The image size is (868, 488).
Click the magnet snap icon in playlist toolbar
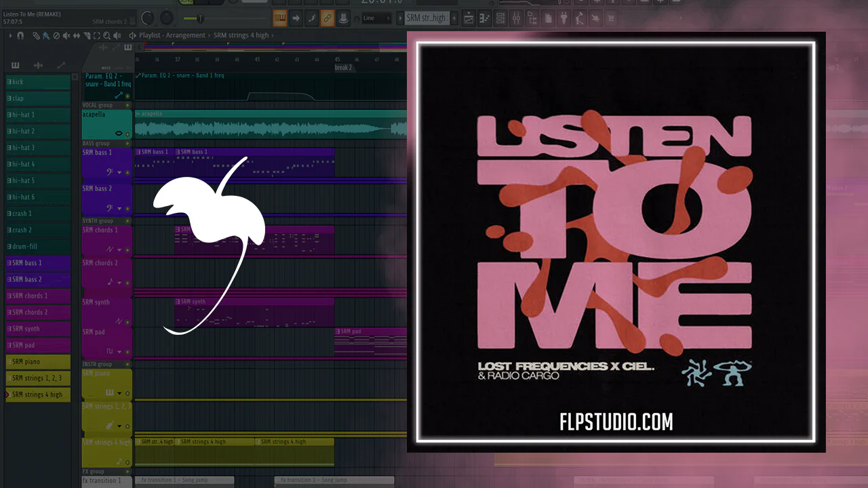coord(20,35)
